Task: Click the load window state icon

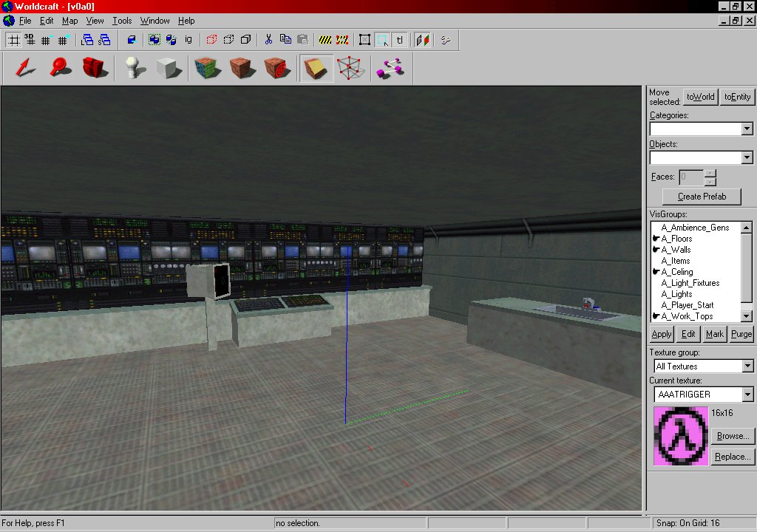Action: [x=87, y=40]
